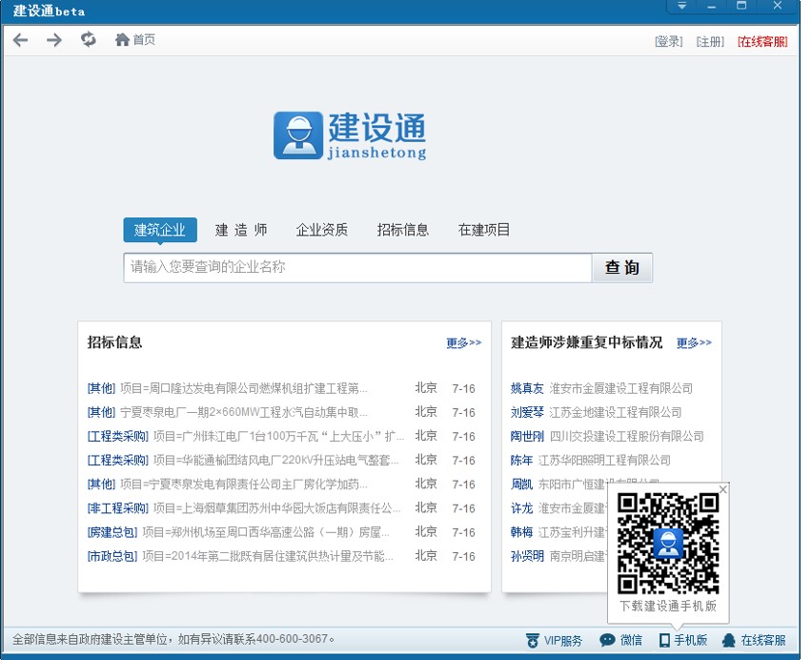The width and height of the screenshot is (812, 660).
Task: Open 更多>> in 建造师涉嫌重复中标情况 panel
Action: click(694, 343)
